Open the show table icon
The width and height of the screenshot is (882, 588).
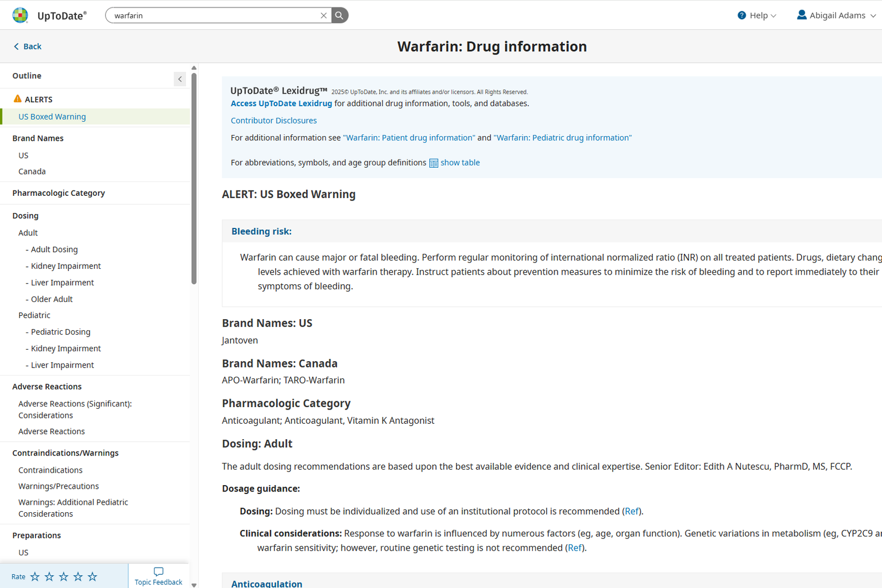point(434,163)
